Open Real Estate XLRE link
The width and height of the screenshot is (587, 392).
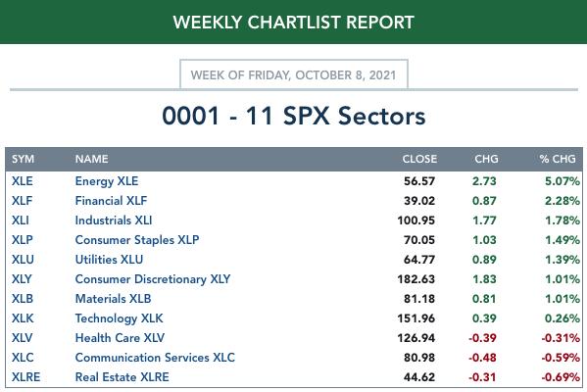[x=122, y=377]
